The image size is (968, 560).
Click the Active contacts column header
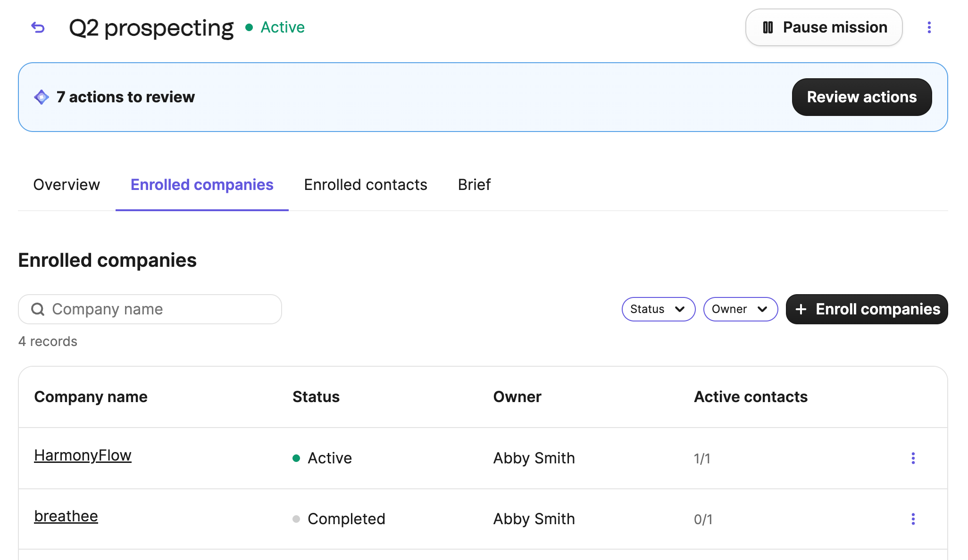coord(751,397)
